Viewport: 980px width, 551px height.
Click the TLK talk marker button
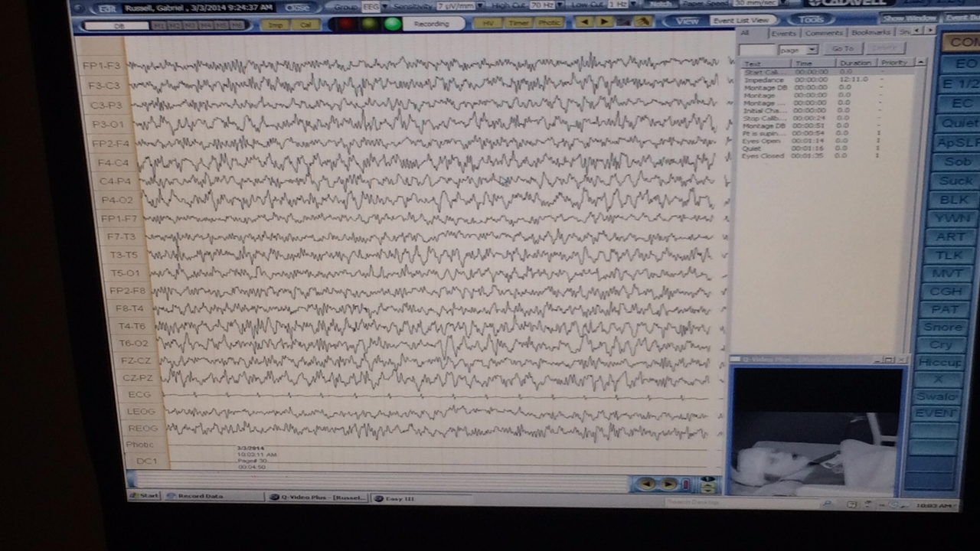(x=949, y=256)
